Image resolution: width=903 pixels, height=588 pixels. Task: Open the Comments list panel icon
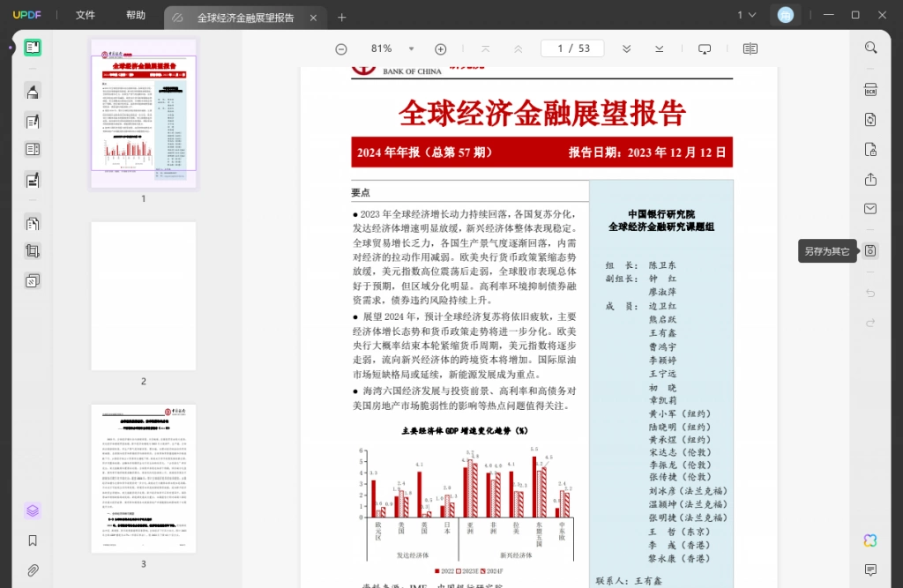870,570
